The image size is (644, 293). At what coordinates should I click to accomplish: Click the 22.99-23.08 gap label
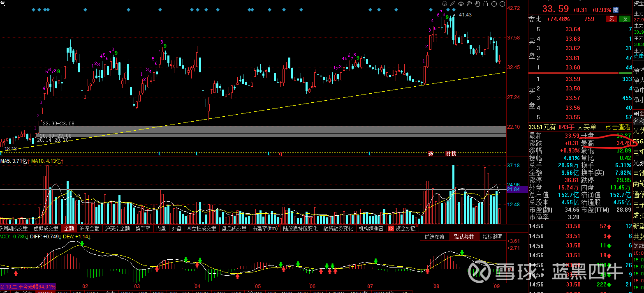[x=58, y=123]
